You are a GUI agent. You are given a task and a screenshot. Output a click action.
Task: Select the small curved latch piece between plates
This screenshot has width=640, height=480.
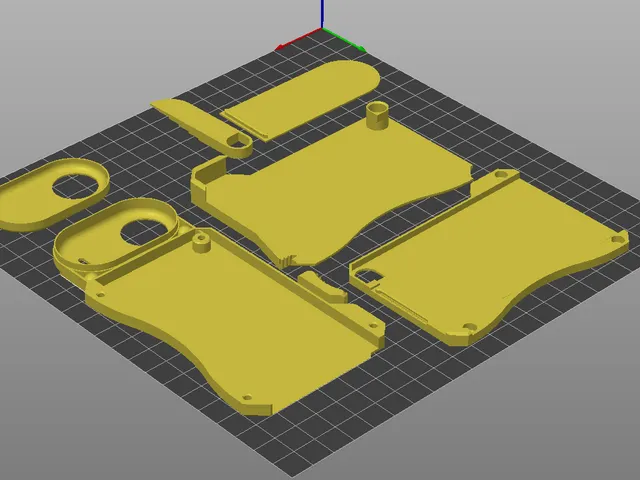pyautogui.click(x=322, y=288)
